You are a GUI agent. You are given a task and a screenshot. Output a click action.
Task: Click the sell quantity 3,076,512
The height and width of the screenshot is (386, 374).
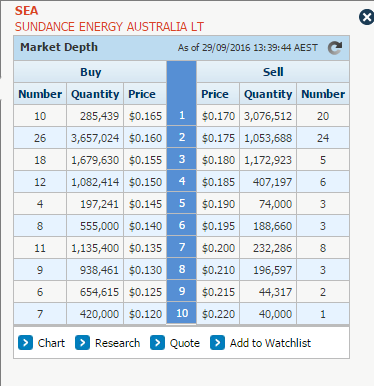click(x=268, y=116)
